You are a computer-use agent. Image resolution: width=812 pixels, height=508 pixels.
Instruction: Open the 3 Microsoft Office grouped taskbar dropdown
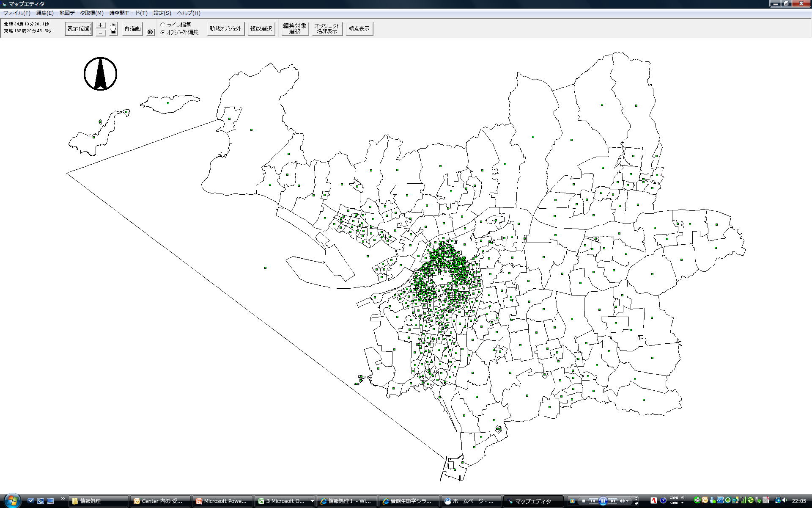(x=312, y=501)
